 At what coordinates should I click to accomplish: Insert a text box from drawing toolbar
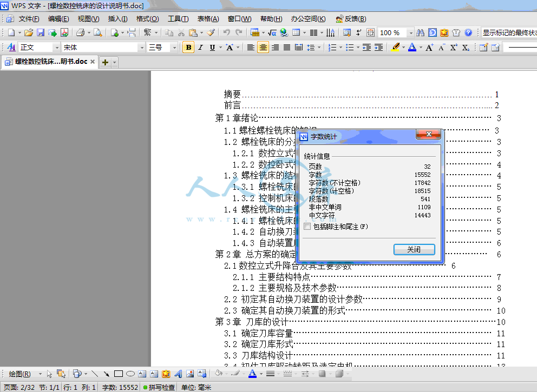point(142,374)
